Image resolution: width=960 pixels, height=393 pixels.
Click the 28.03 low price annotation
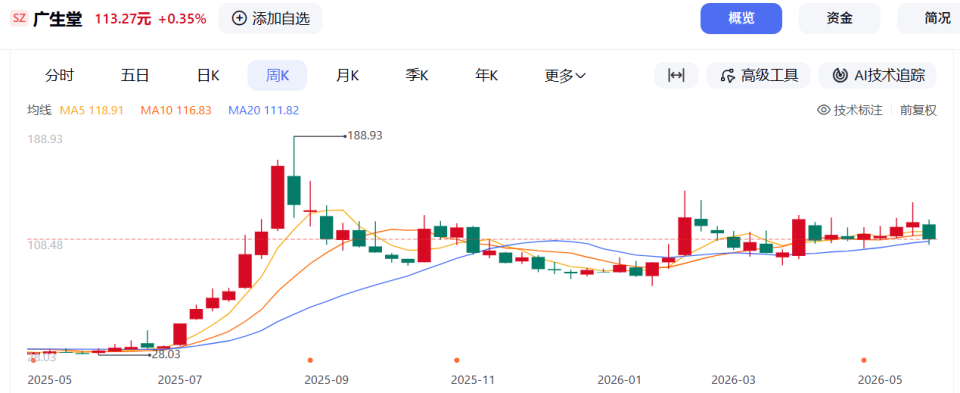pyautogui.click(x=167, y=354)
